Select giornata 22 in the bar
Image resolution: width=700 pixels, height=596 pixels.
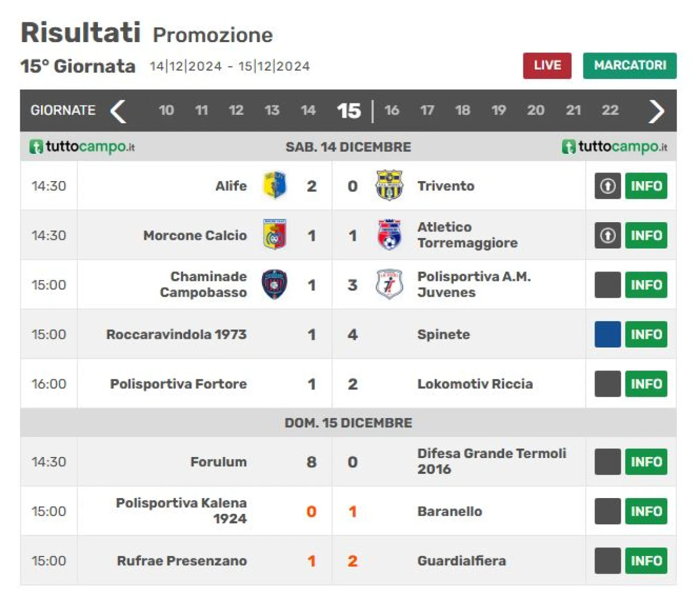(610, 111)
